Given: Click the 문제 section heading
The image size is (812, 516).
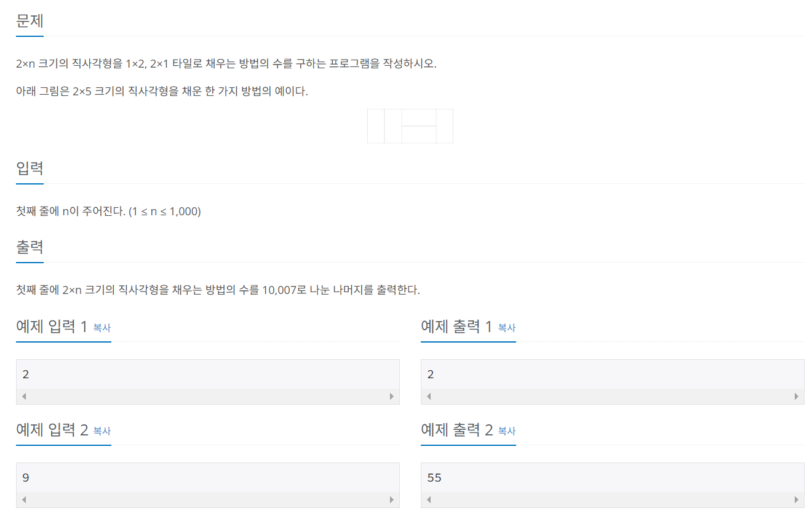Looking at the screenshot, I should point(30,20).
